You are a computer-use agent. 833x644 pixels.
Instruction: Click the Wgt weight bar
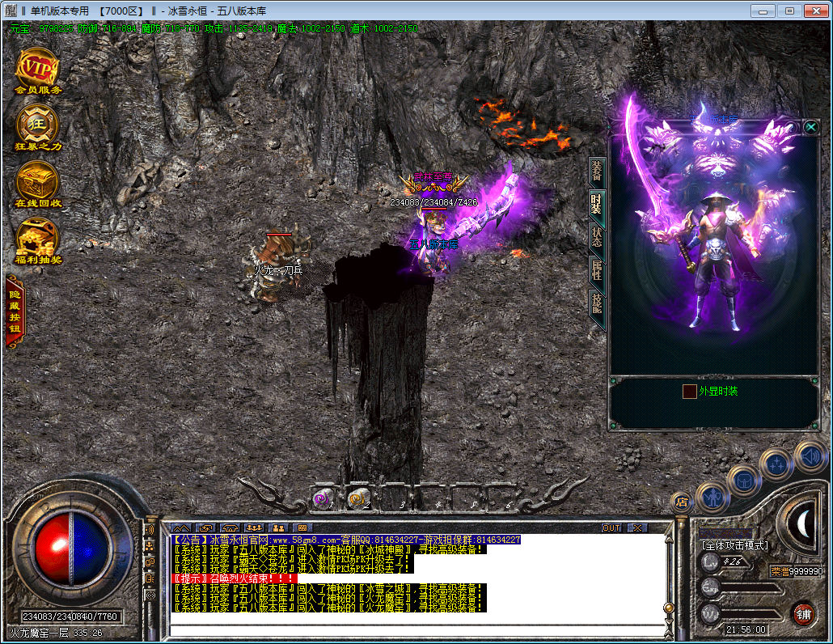pyautogui.click(x=742, y=614)
